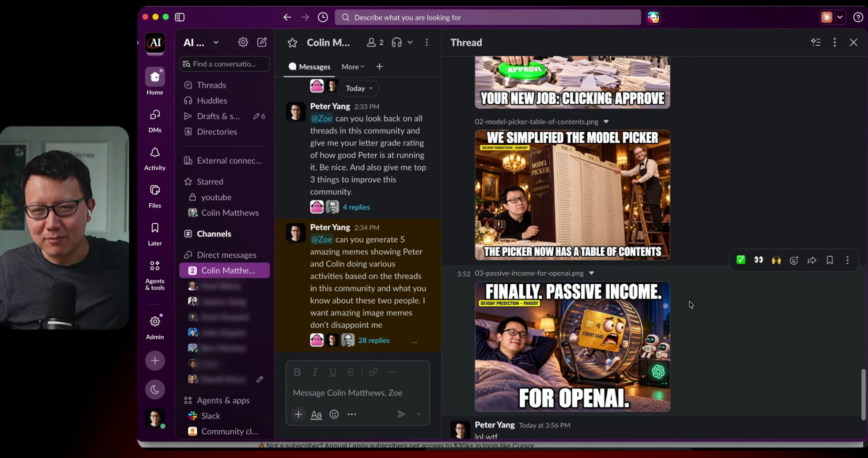Viewport: 868px width, 458px height.
Task: Collapse the Starred section
Action: coord(210,182)
